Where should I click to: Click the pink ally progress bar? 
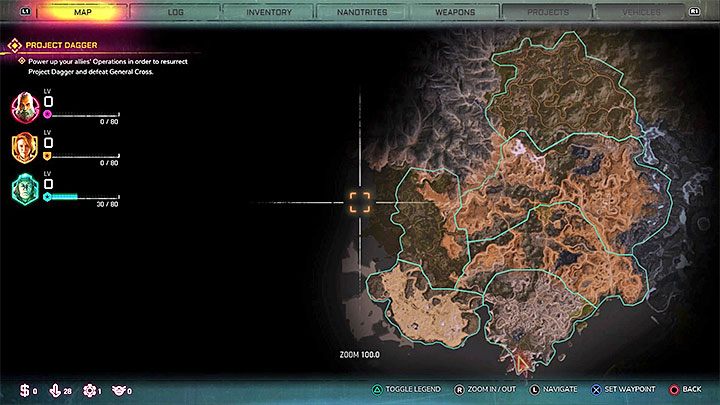tap(85, 115)
